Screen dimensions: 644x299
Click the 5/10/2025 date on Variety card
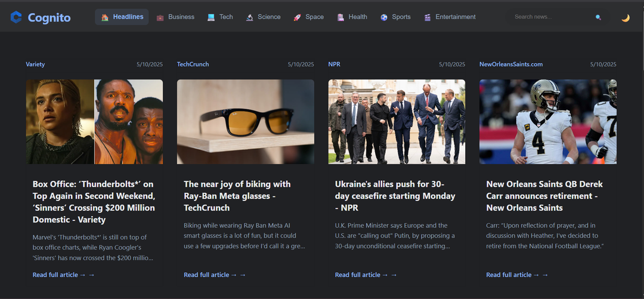150,64
